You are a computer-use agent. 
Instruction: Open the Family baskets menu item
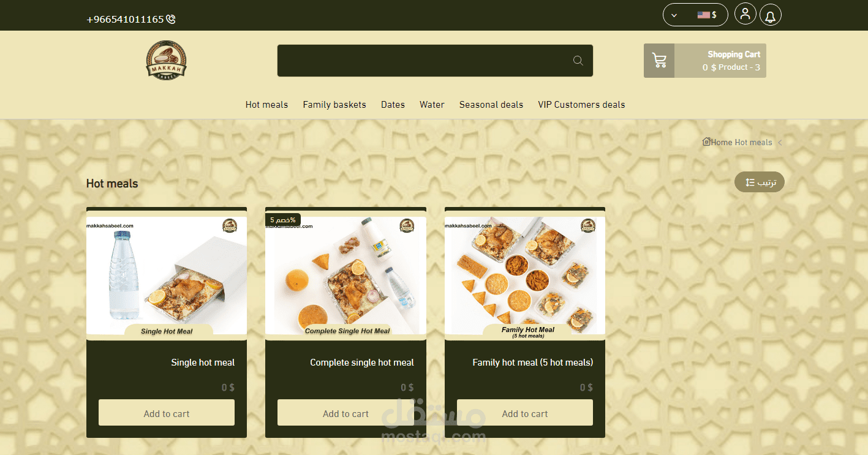click(x=334, y=105)
